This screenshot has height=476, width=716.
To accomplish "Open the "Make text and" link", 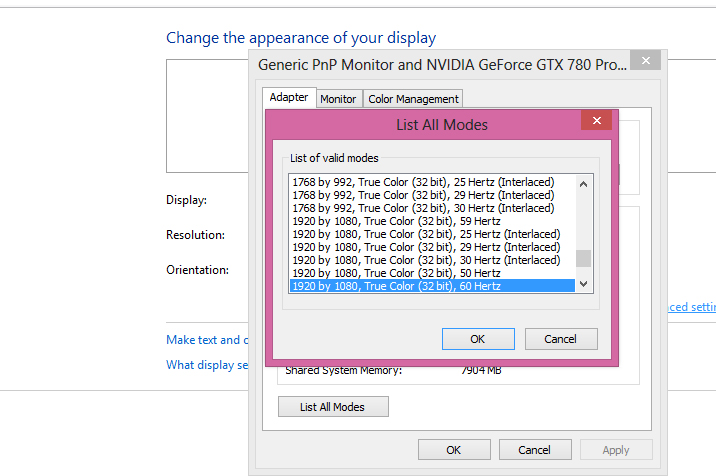I will coord(203,340).
